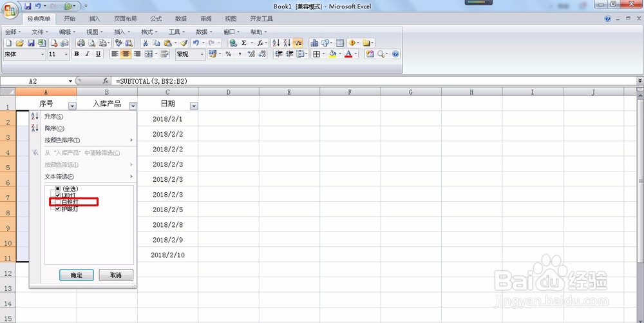This screenshot has width=644, height=323.
Task: Open the 入库产品 column filter dropdown
Action: (x=133, y=106)
